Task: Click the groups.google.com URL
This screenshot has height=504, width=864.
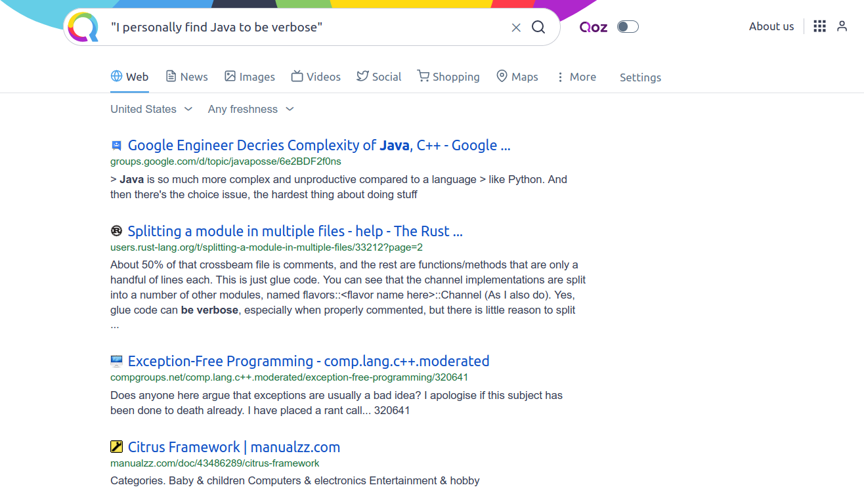Action: [x=226, y=161]
